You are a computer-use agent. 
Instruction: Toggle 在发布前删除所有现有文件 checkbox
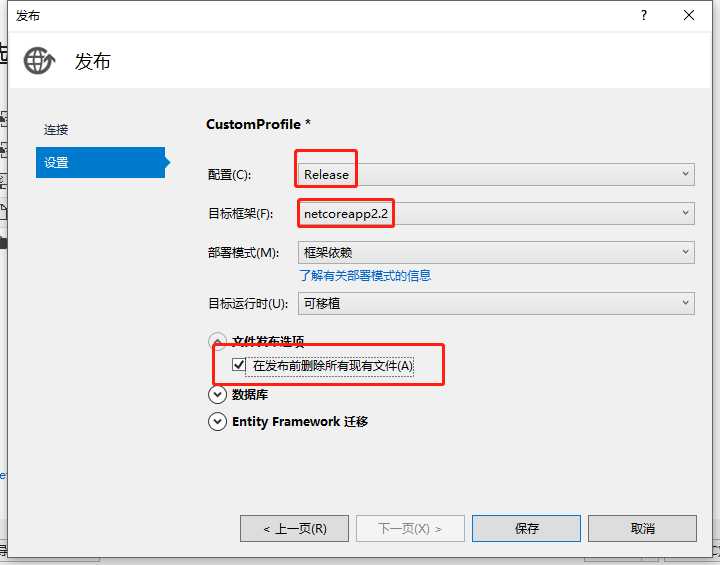point(239,365)
